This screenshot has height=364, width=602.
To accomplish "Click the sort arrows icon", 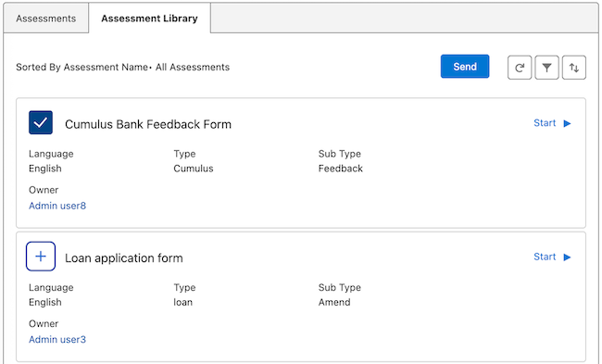I will coord(574,68).
